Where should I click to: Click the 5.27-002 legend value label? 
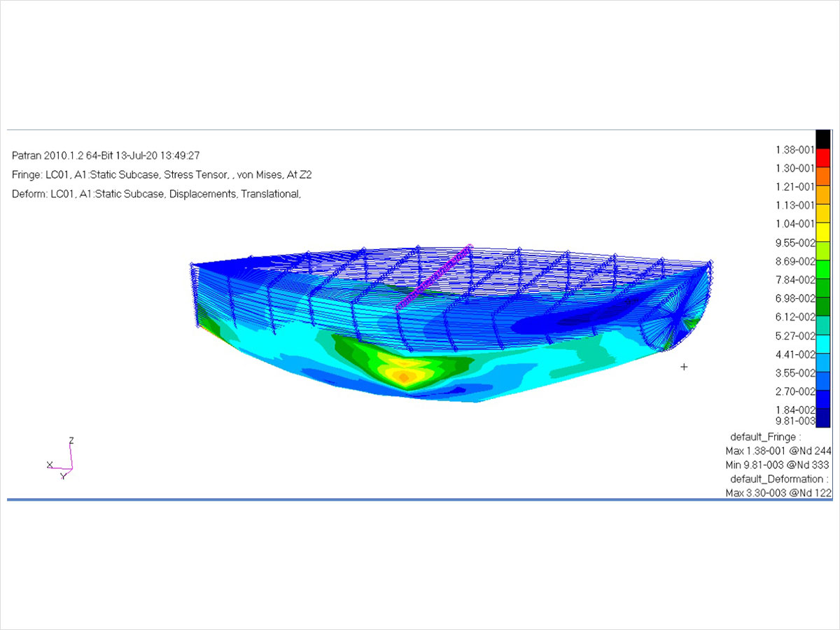click(x=794, y=335)
